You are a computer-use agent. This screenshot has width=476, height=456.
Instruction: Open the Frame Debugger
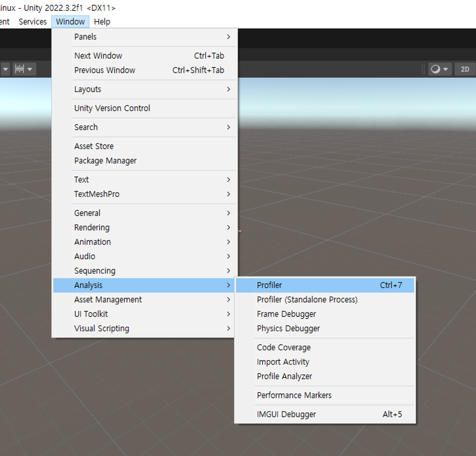(x=325, y=314)
